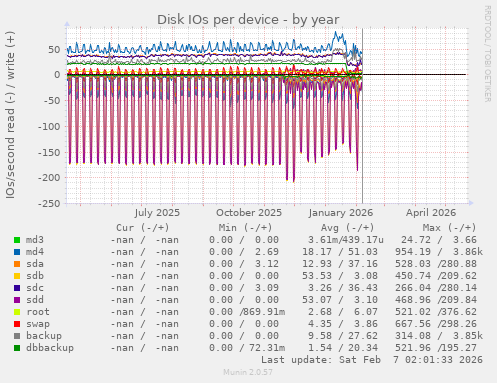
Task: Click the root lime legend swatch
Action: [x=17, y=312]
